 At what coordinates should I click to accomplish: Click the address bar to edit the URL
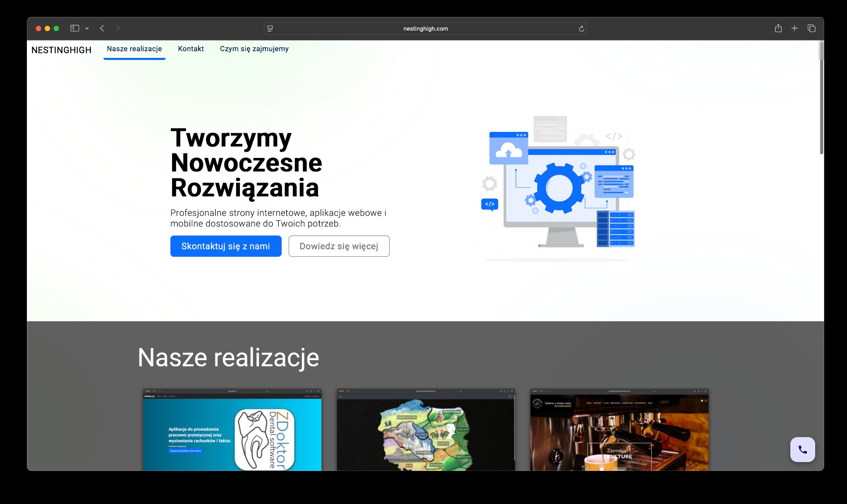tap(426, 29)
